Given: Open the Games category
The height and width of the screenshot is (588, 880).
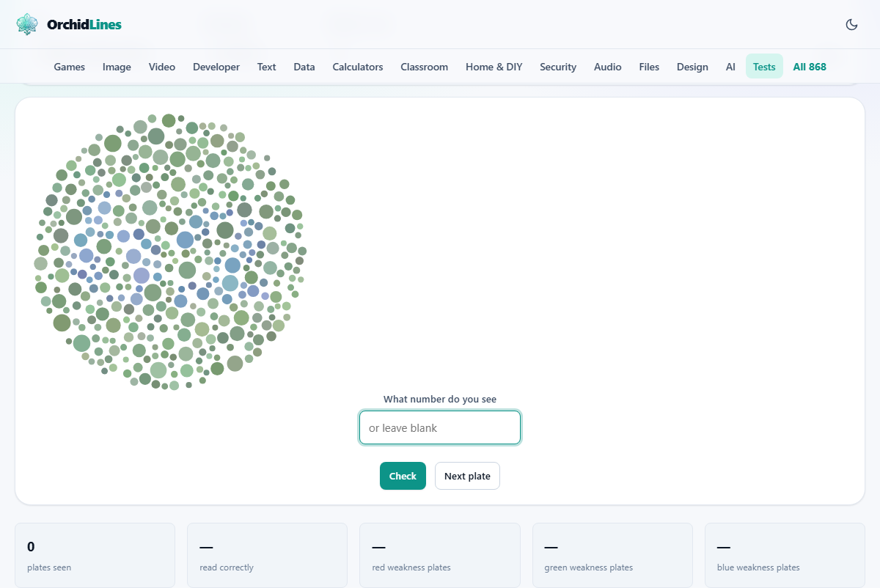Looking at the screenshot, I should (70, 67).
